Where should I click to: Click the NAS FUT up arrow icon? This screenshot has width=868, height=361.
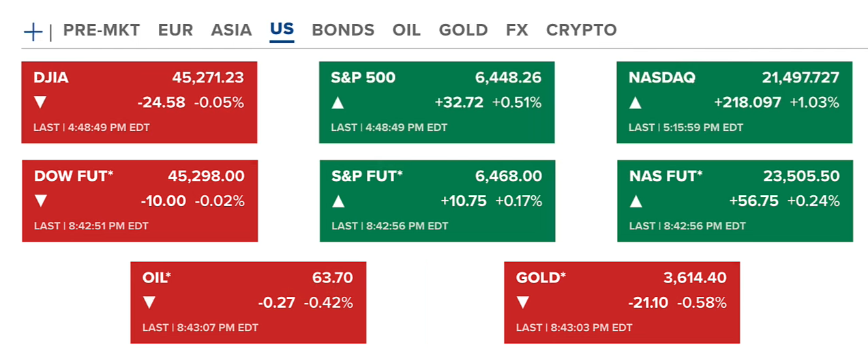pyautogui.click(x=636, y=201)
